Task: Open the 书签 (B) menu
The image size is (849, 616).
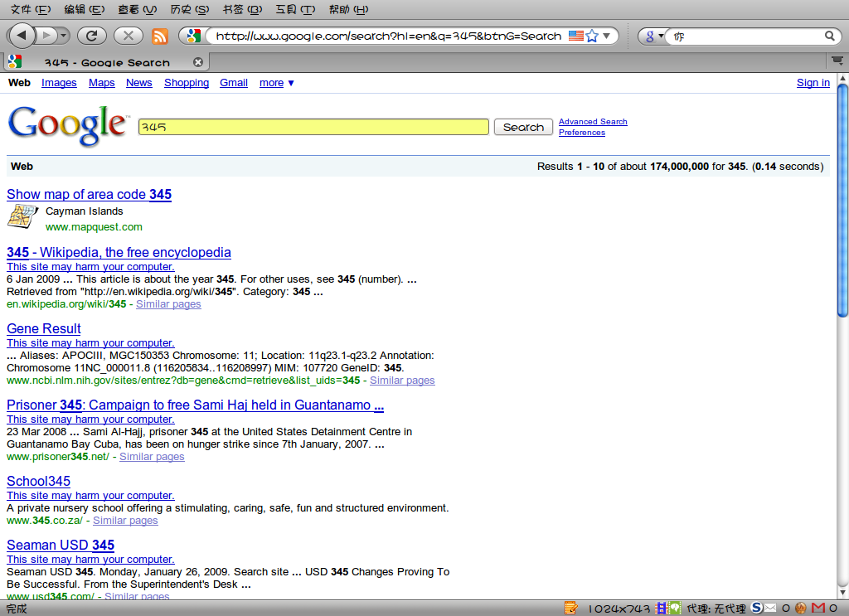Action: 242,9
